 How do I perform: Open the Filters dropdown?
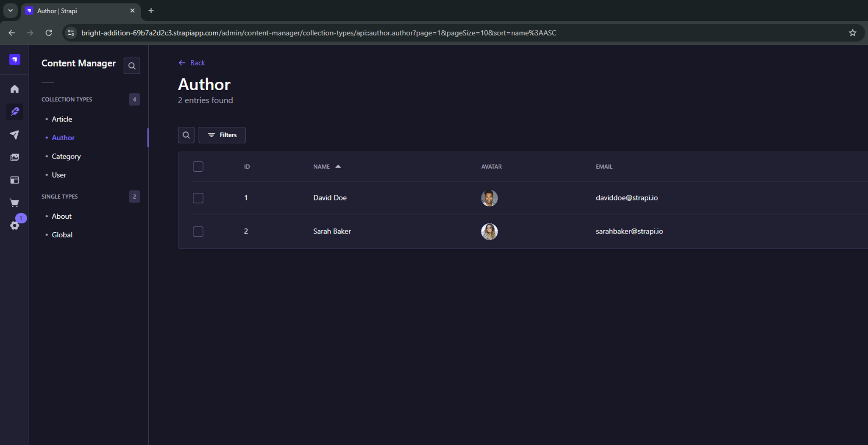coord(222,135)
